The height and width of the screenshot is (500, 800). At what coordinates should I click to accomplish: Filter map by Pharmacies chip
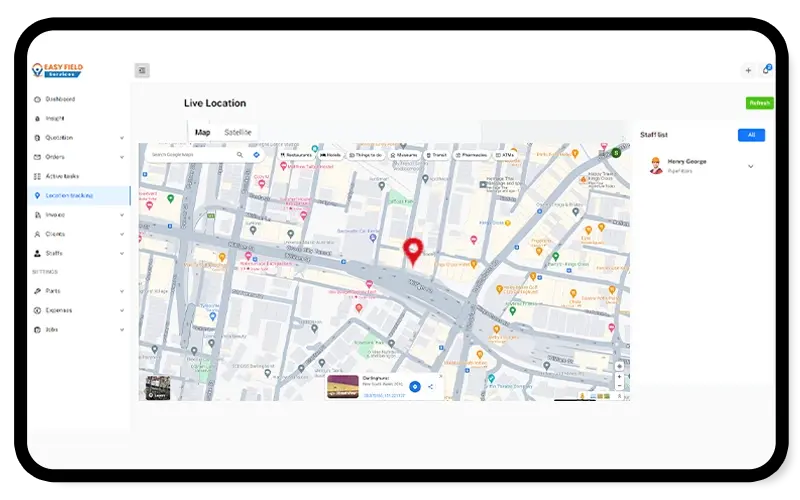pyautogui.click(x=471, y=155)
